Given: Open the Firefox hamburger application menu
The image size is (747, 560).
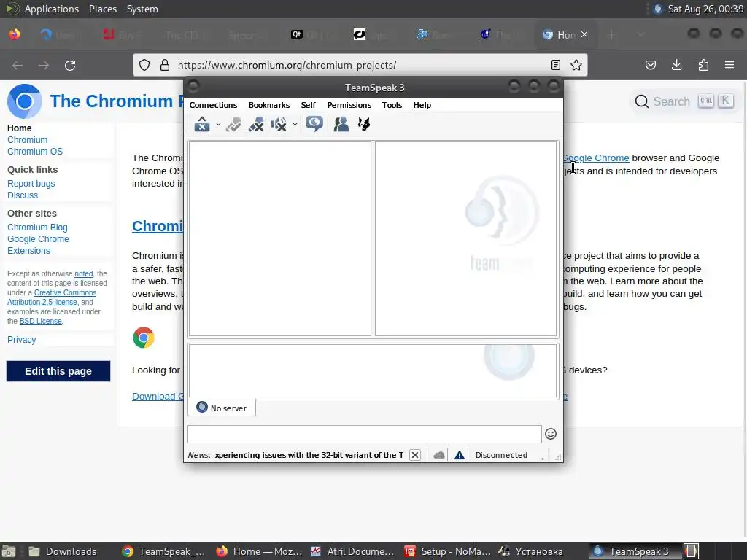Looking at the screenshot, I should 729,65.
